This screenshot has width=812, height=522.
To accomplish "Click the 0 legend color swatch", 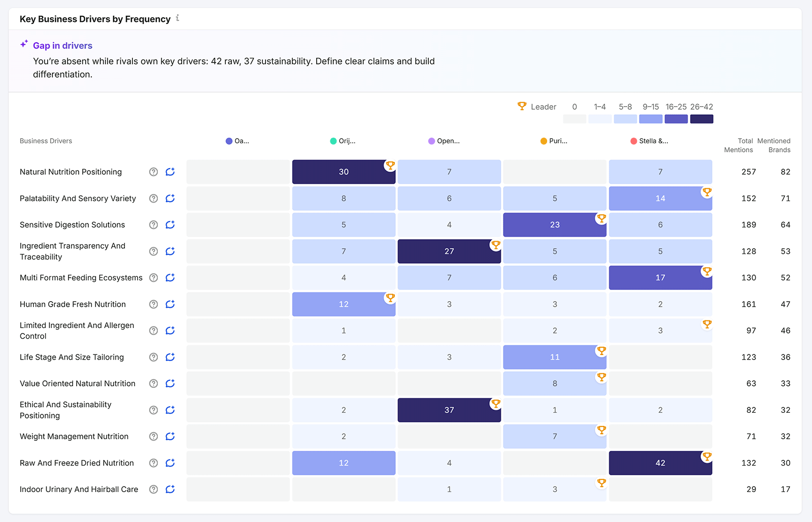I will [574, 119].
